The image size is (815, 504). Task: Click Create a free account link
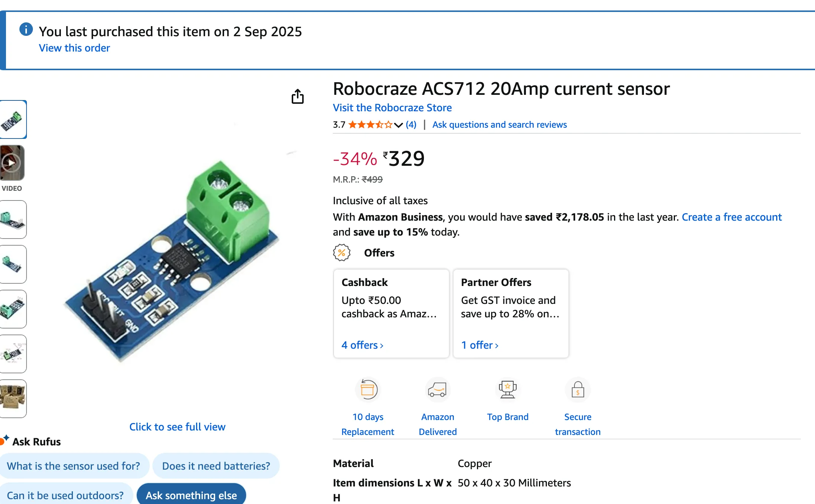[x=731, y=217]
